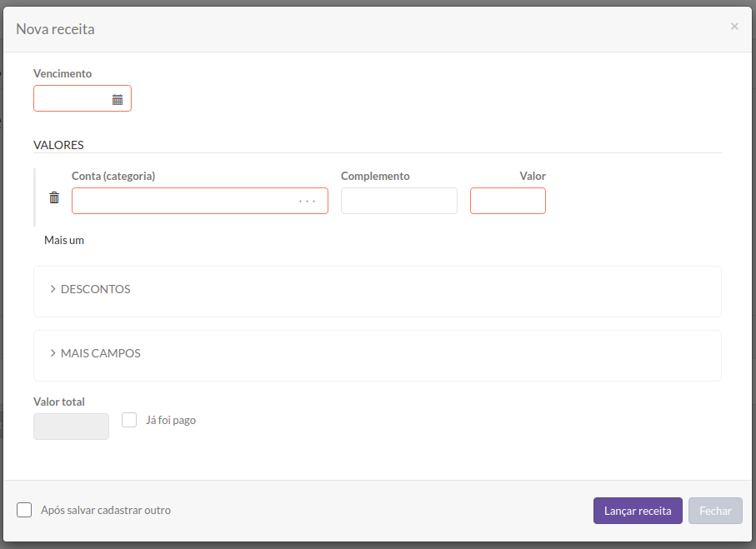The image size is (756, 549).
Task: Click the Valor total field
Action: pyautogui.click(x=71, y=426)
